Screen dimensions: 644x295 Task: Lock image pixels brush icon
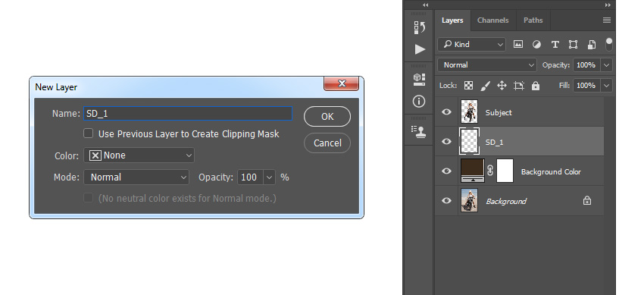point(485,86)
